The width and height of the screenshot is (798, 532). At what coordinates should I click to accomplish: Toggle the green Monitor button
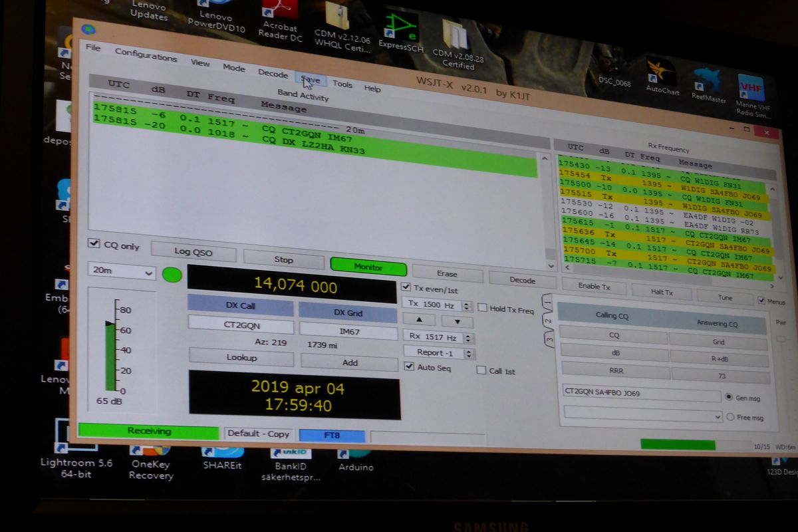[368, 267]
